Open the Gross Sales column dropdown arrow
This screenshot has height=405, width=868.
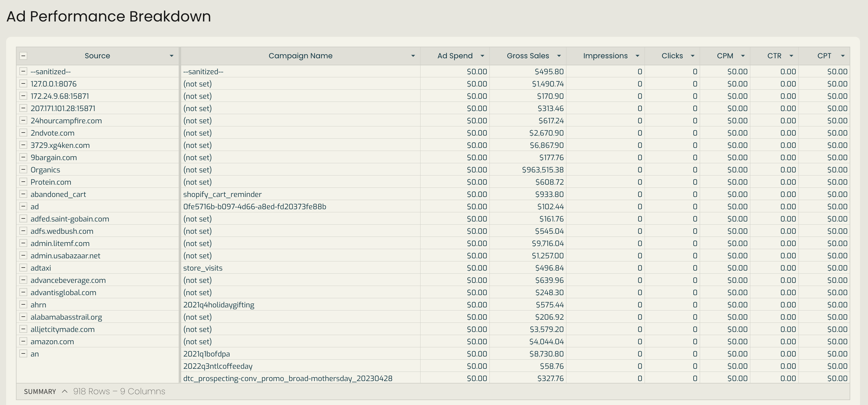point(559,56)
